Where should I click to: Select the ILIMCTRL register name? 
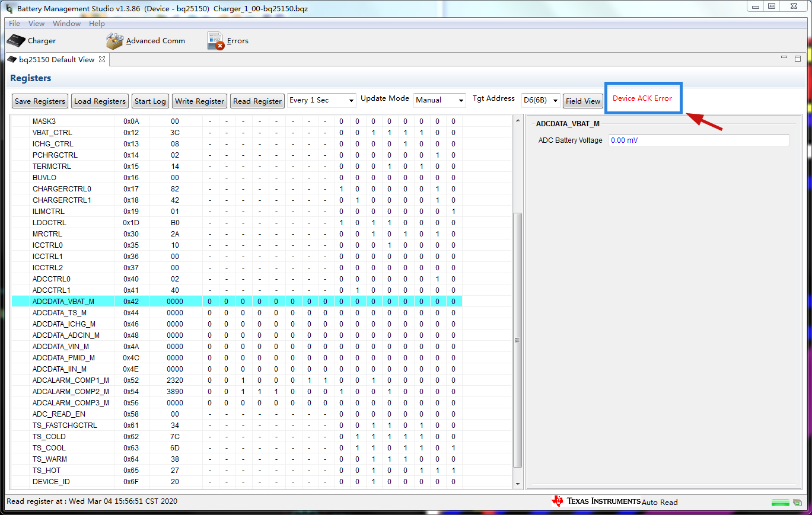[x=49, y=211]
